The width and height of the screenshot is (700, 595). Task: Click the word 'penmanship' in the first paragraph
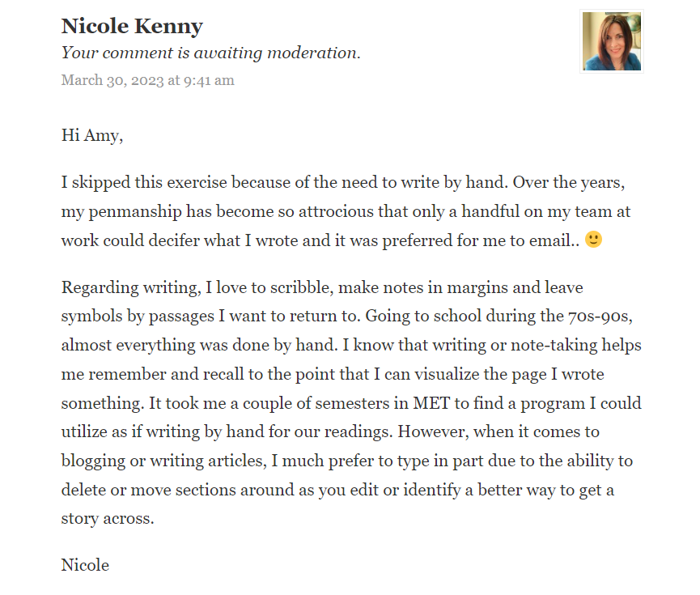(135, 212)
